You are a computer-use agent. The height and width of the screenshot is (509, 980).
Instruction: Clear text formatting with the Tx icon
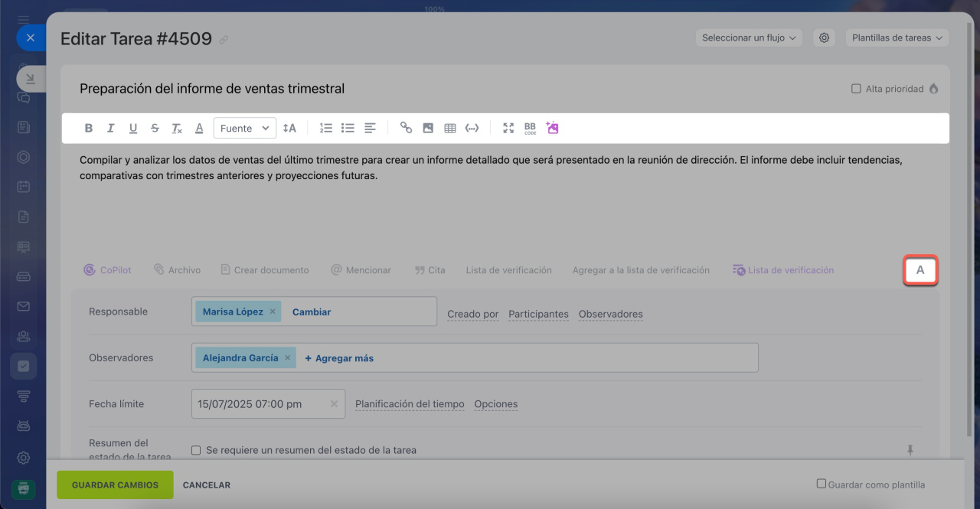177,129
